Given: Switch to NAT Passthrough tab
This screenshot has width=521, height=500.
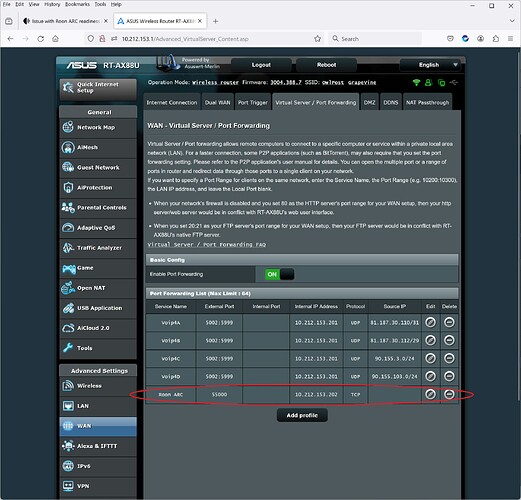Looking at the screenshot, I should coord(428,103).
